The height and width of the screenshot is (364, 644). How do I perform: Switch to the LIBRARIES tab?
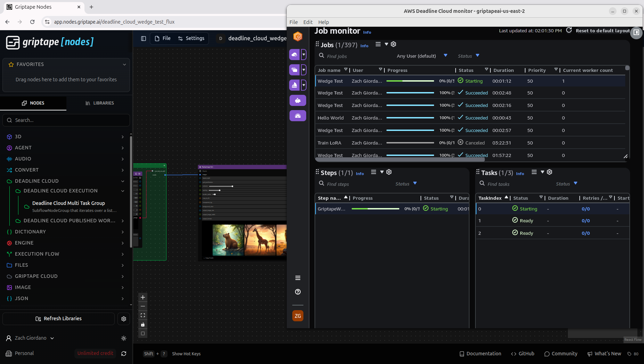click(99, 103)
